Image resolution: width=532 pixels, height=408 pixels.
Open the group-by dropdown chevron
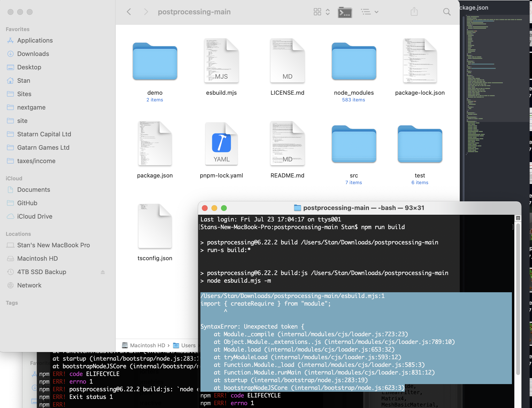point(376,12)
